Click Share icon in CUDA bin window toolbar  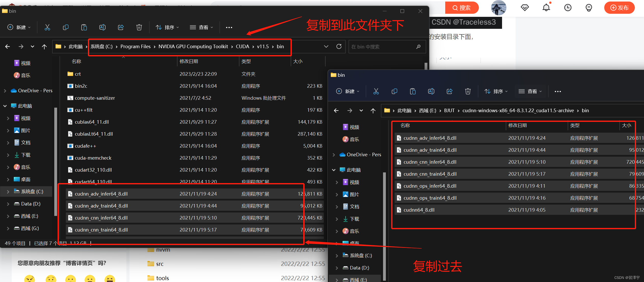click(x=121, y=27)
